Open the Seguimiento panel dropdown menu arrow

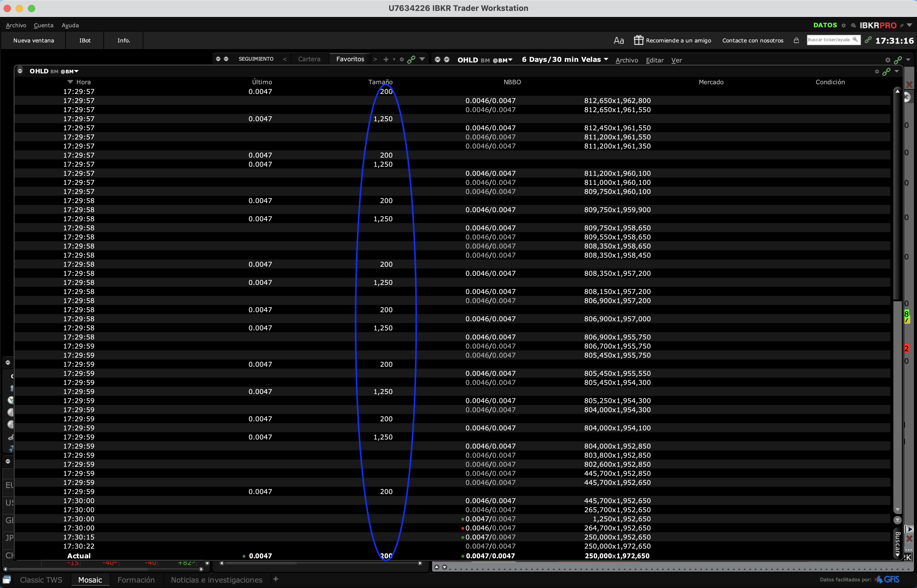(422, 59)
